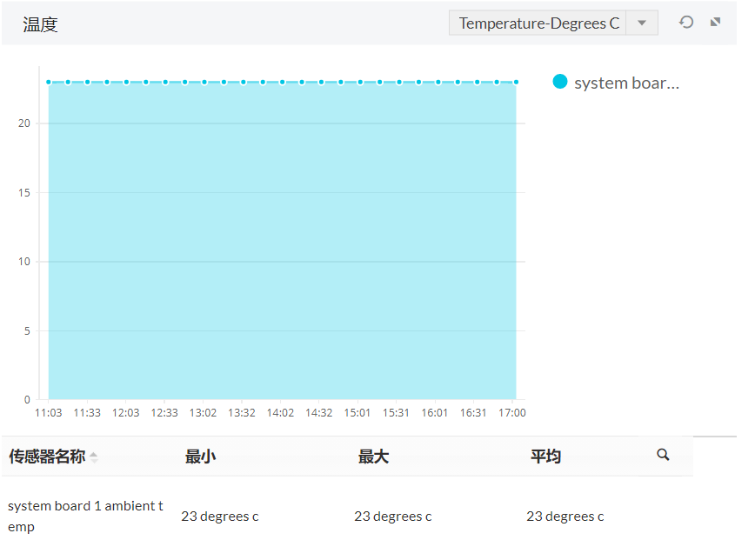Open the table search icon

click(x=663, y=455)
